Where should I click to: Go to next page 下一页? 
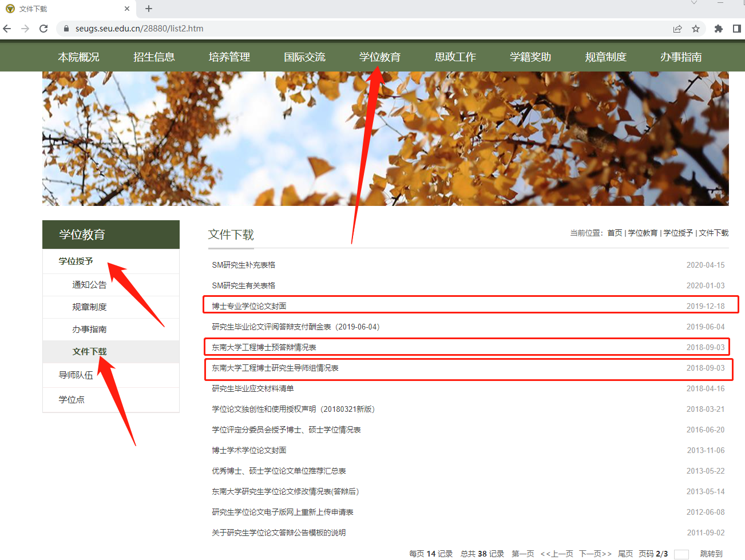point(595,554)
